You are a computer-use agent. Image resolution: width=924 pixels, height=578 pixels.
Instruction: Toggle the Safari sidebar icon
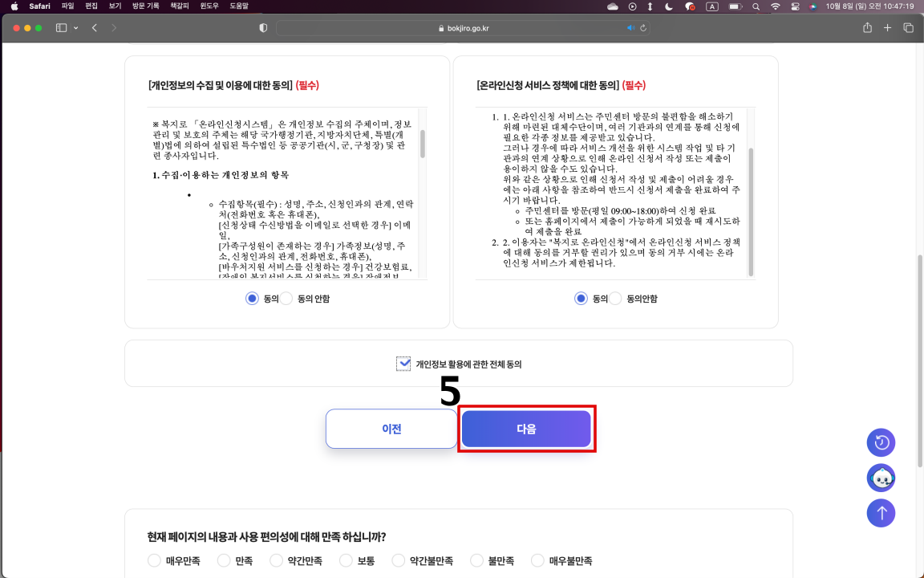coord(59,26)
